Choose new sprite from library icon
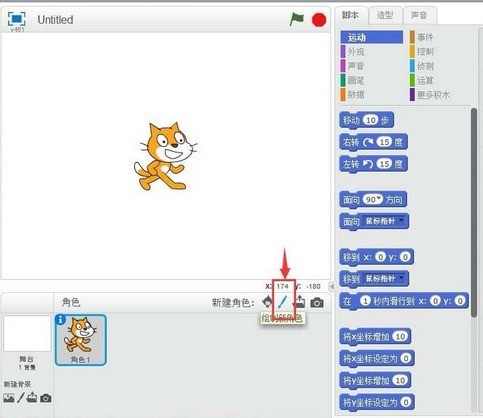The width and height of the screenshot is (483, 418). [267, 302]
